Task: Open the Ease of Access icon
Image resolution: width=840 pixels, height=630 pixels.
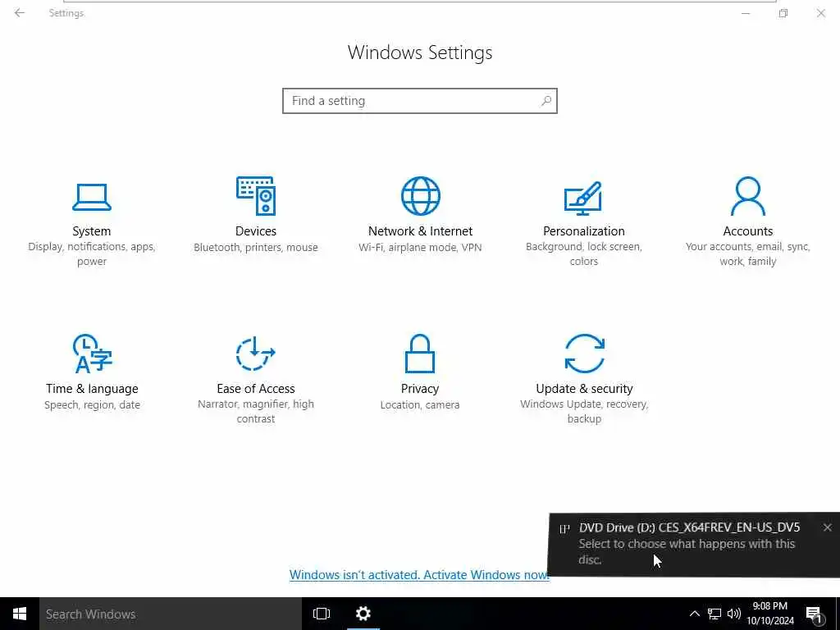Action: click(x=256, y=353)
